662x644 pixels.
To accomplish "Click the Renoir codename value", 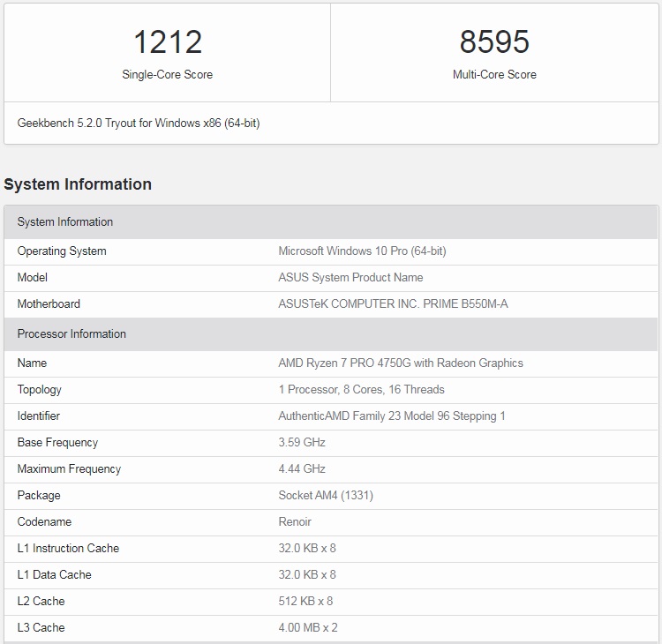I will point(295,522).
